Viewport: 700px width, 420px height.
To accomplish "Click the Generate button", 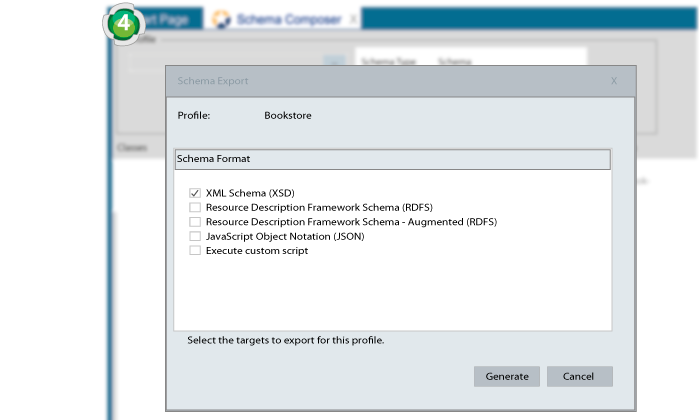I will [x=507, y=376].
